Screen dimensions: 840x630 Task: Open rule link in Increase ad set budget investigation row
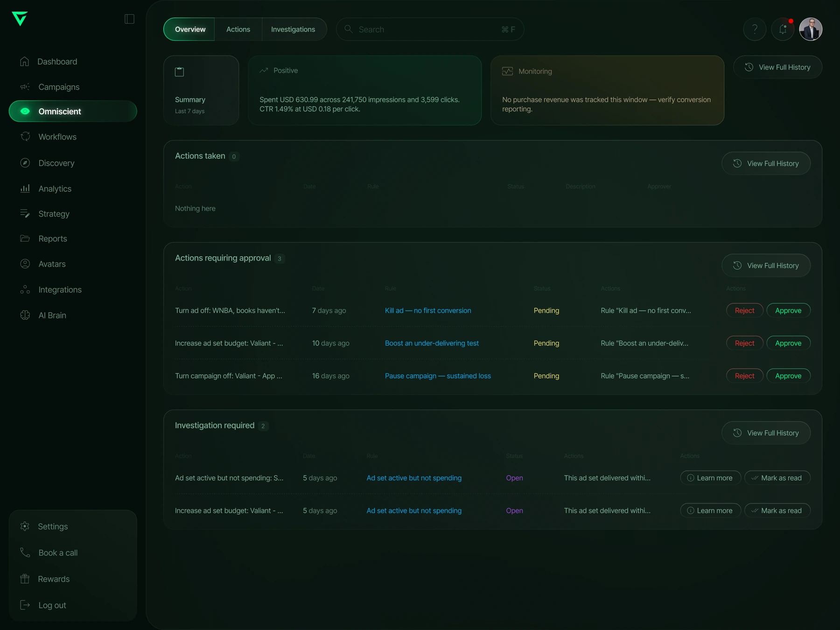[x=414, y=511]
